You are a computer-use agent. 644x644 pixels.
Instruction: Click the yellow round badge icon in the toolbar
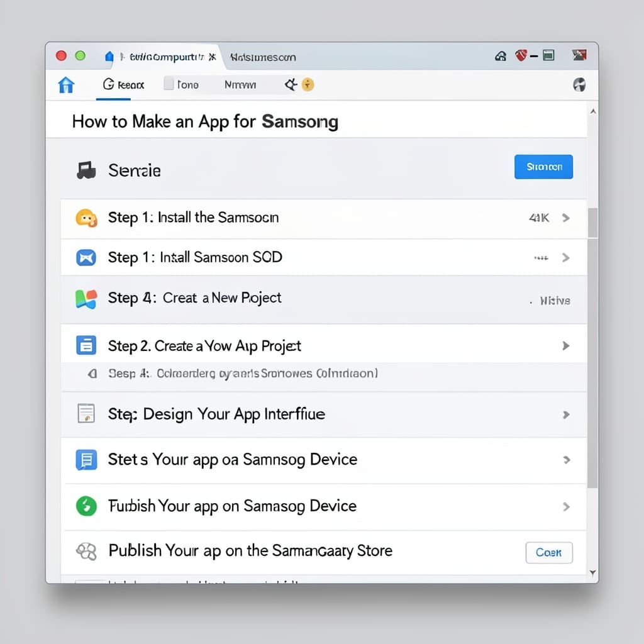pyautogui.click(x=308, y=85)
